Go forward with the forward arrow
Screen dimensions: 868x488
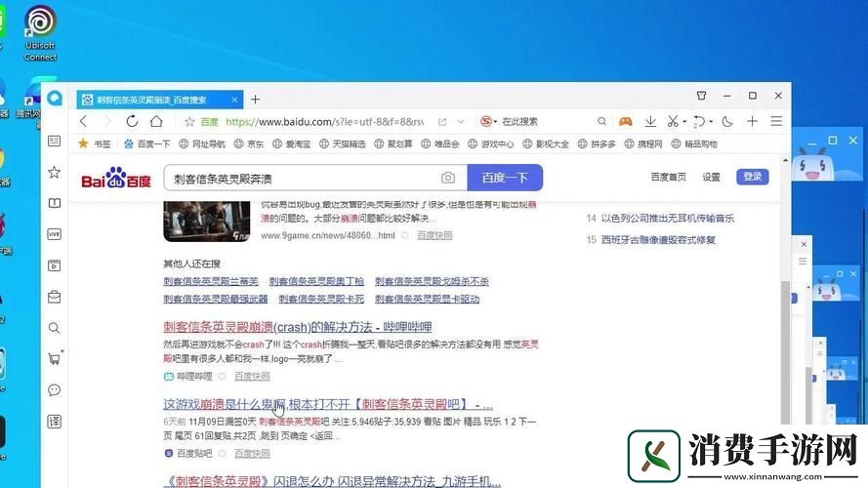[x=107, y=121]
